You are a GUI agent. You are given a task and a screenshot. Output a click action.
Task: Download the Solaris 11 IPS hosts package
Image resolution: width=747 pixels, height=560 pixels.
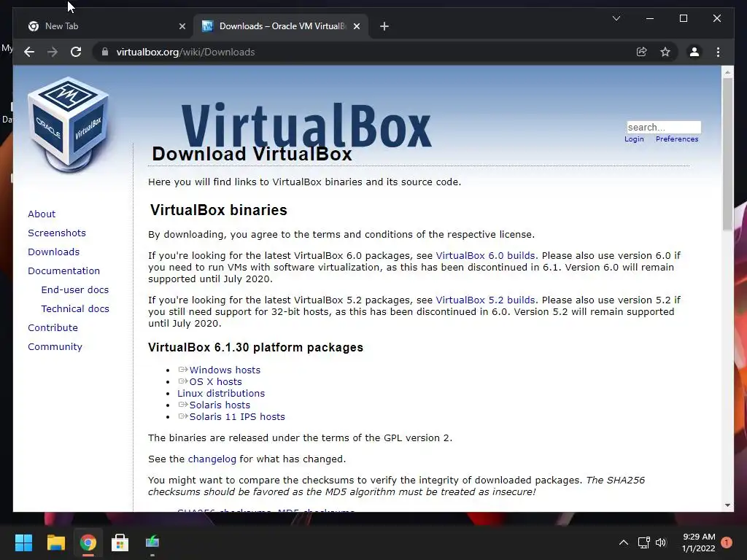(237, 416)
